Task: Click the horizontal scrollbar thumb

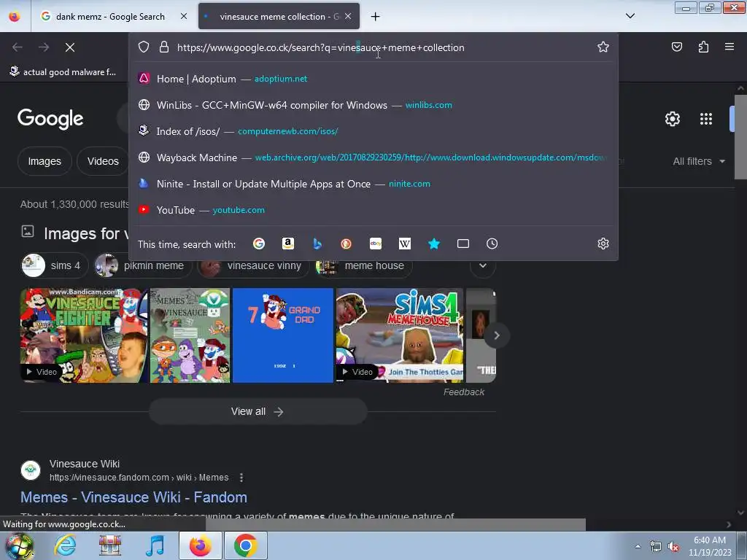Action: click(x=395, y=524)
